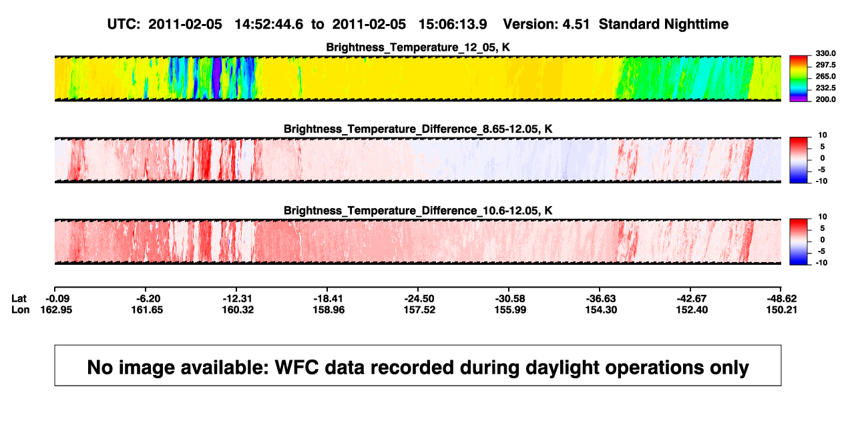Select the Brightness_Temperature_12_05, K label
The height and width of the screenshot is (445, 868).
pos(418,47)
